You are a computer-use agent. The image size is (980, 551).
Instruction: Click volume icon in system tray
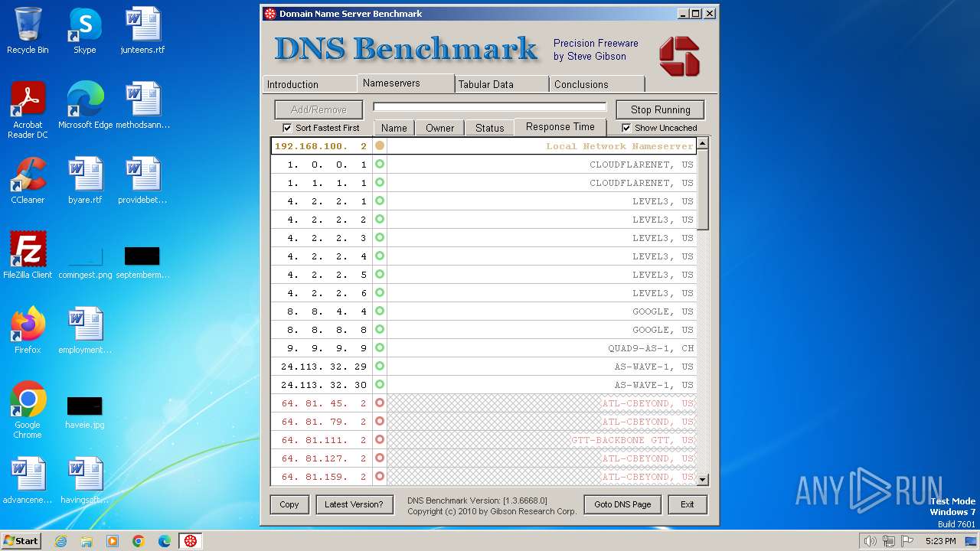[x=870, y=541]
